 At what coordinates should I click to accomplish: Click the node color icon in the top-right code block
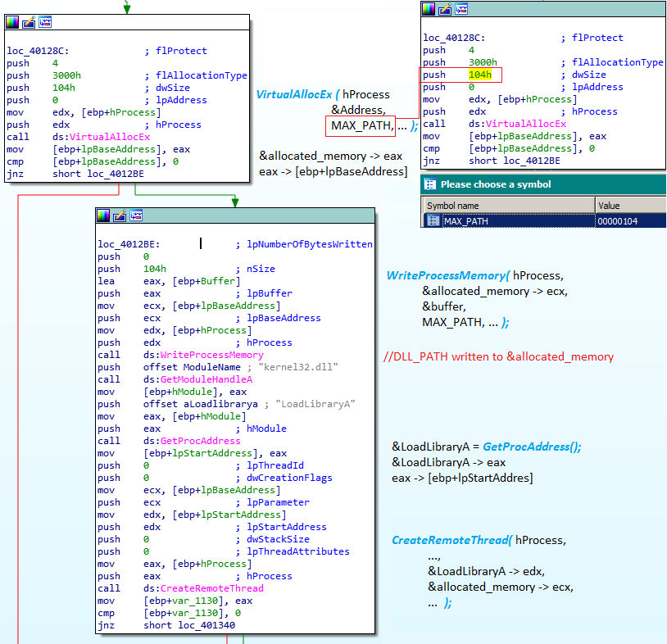(429, 9)
